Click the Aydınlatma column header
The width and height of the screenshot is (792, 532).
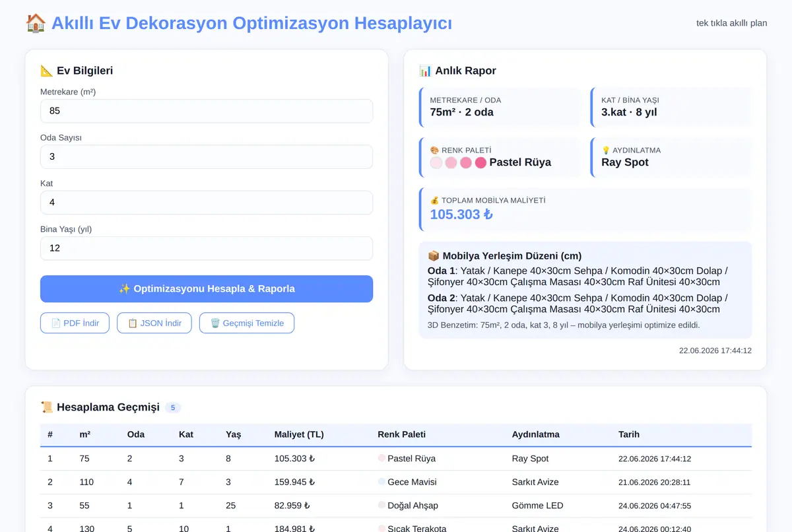pyautogui.click(x=536, y=434)
